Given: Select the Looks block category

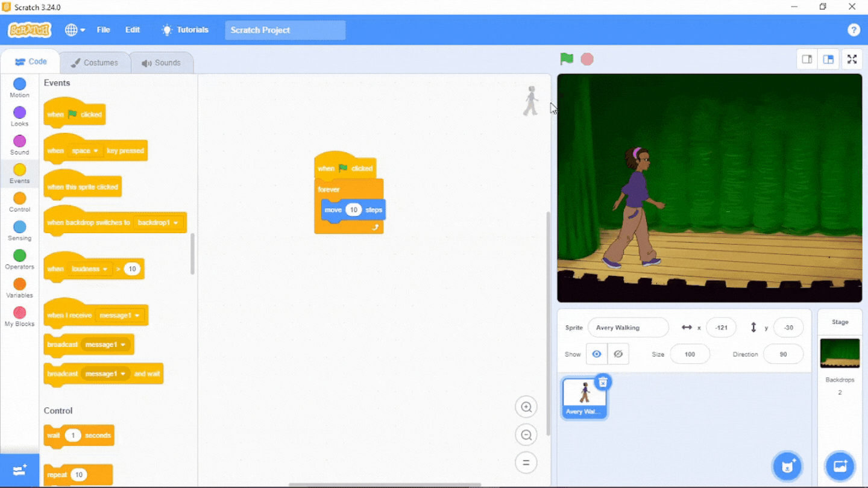Looking at the screenshot, I should (x=20, y=116).
